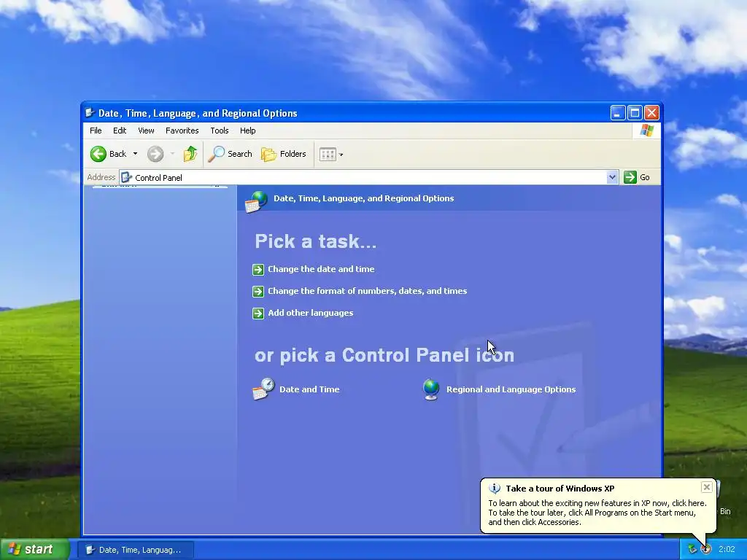747x560 pixels.
Task: Click the Take a tour of Windows XP balloon text
Action: [597, 513]
